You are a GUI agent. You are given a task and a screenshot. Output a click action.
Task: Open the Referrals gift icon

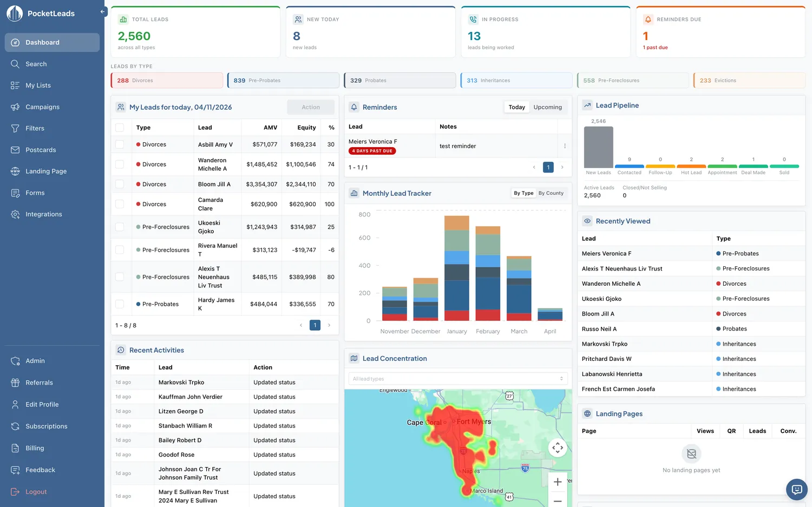tap(15, 383)
